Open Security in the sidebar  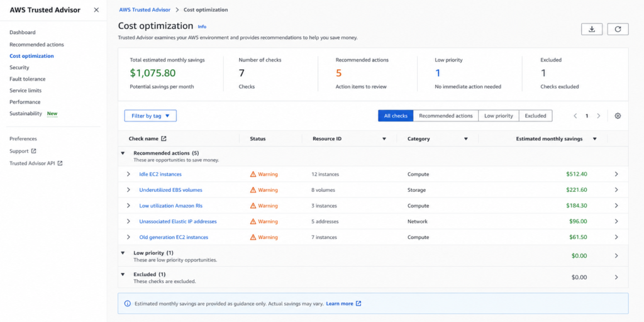click(x=19, y=67)
